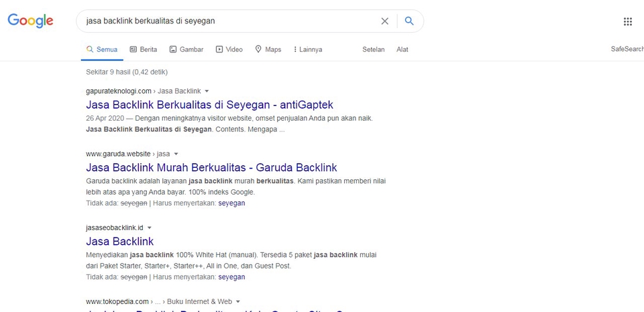Click the gapurateknologi.com breadcrumb URL
Viewport: 644px width, 312px height.
(119, 91)
